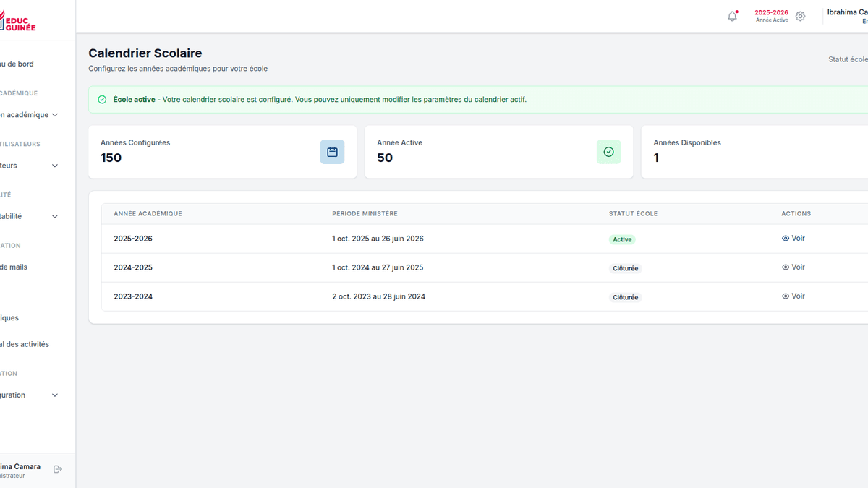
Task: Click period "1 oct. 2025 au 26 juin 2026"
Action: (378, 239)
